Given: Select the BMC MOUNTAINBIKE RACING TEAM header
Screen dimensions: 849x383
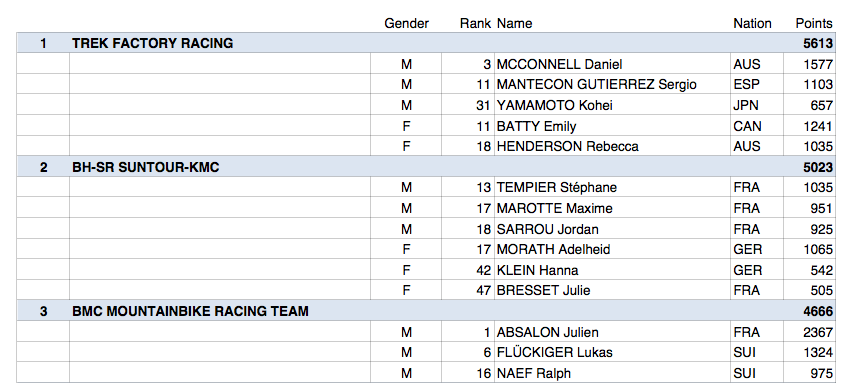Looking at the screenshot, I should (426, 311).
